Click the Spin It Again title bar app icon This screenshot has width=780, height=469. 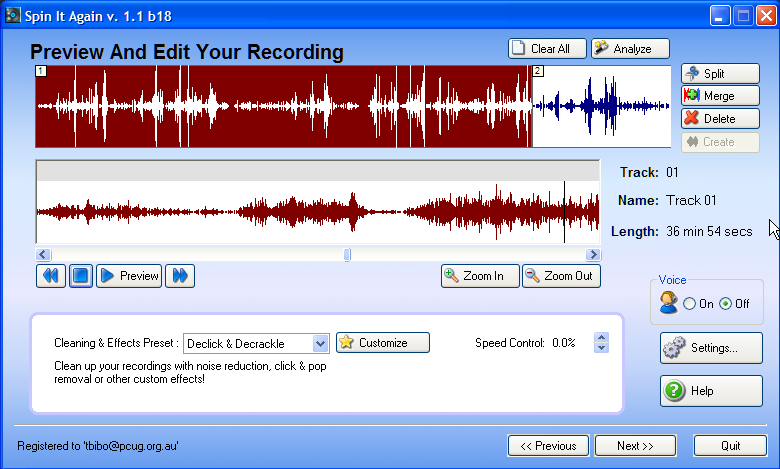click(12, 15)
